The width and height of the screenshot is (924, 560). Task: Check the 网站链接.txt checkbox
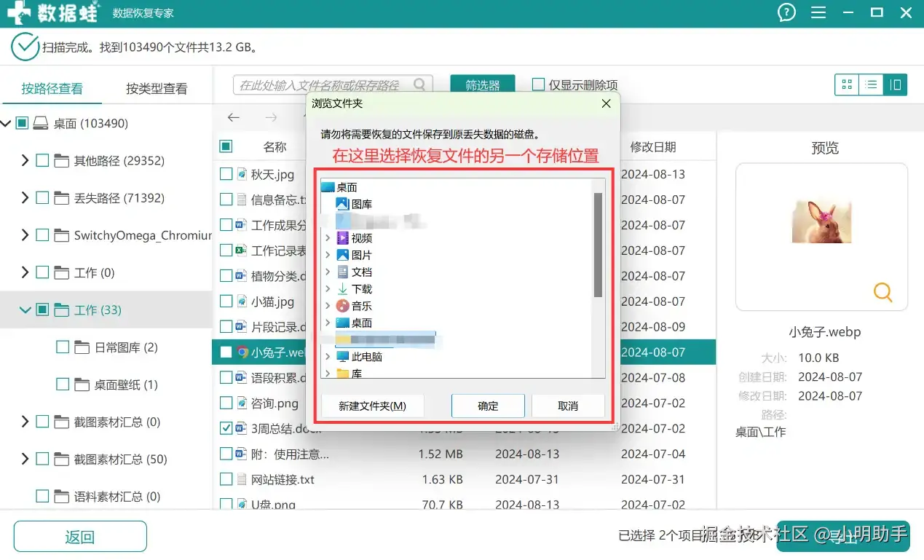click(226, 480)
